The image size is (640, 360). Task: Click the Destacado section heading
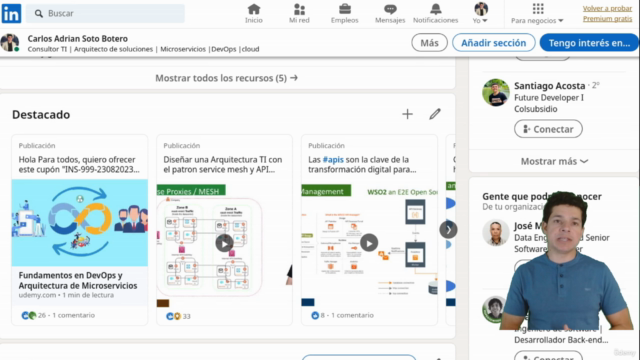pyautogui.click(x=41, y=115)
